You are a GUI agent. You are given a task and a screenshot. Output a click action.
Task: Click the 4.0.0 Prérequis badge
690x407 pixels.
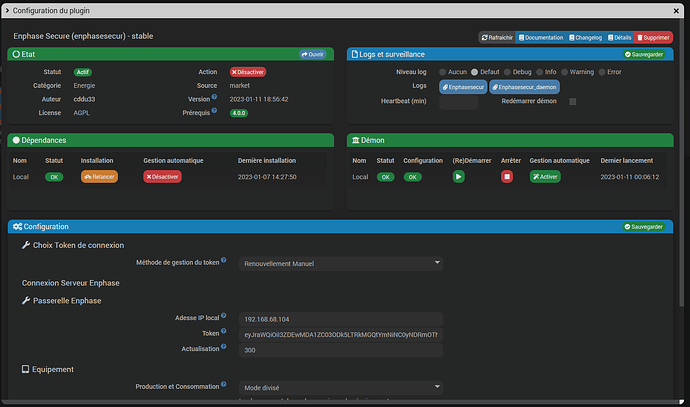(x=239, y=113)
